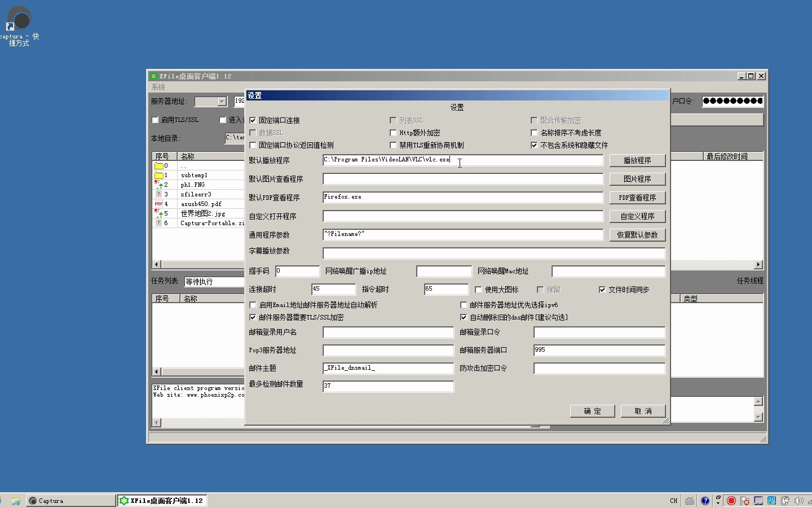Viewport: 812px width, 508px height.
Task: Select the Captura-Portable zip file icon
Action: (159, 223)
